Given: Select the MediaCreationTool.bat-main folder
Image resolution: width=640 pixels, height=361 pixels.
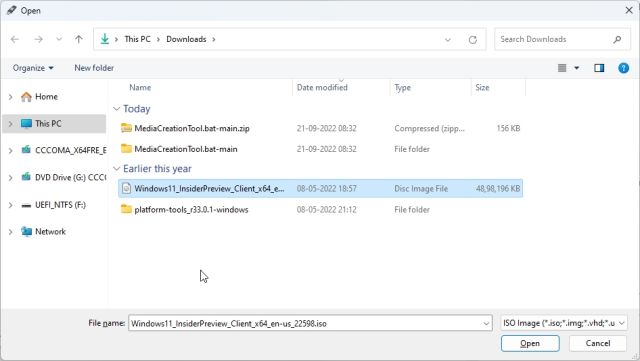Looking at the screenshot, I should (186, 149).
